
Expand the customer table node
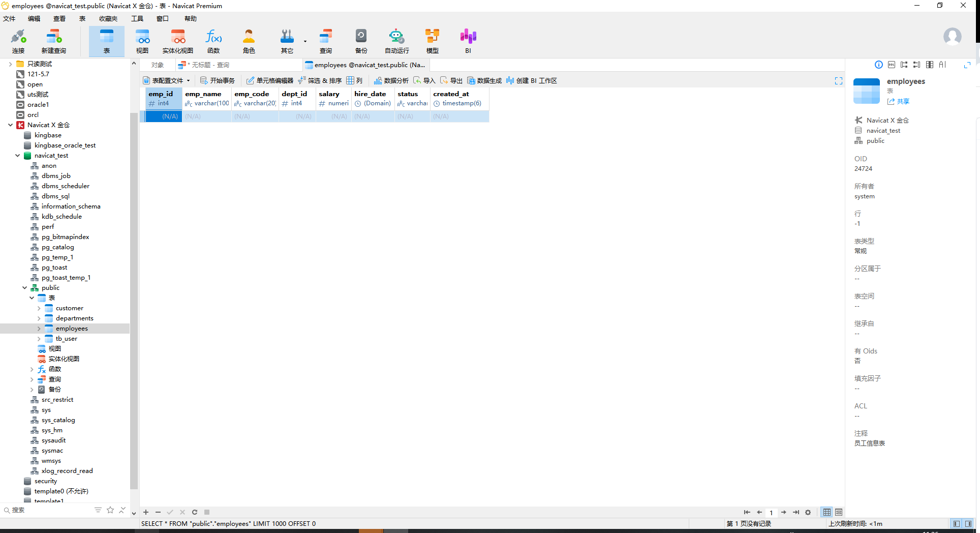click(x=39, y=308)
